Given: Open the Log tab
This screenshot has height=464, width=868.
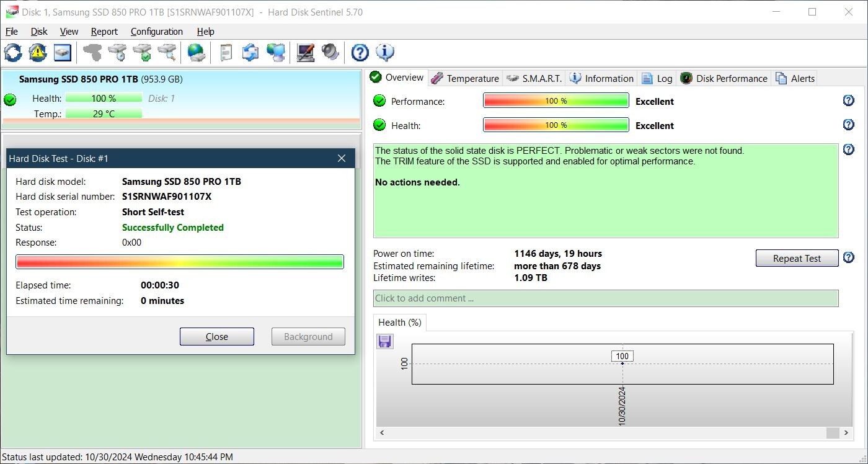Looking at the screenshot, I should pos(657,78).
